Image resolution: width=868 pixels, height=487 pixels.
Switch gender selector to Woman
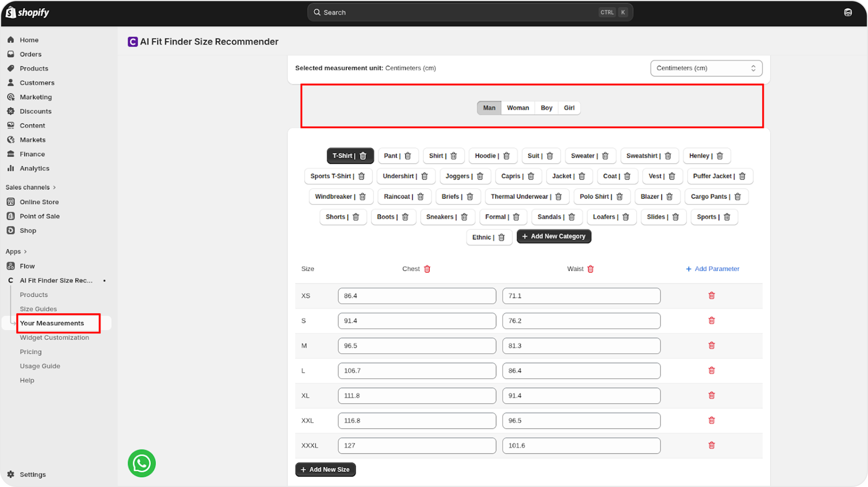coord(518,108)
